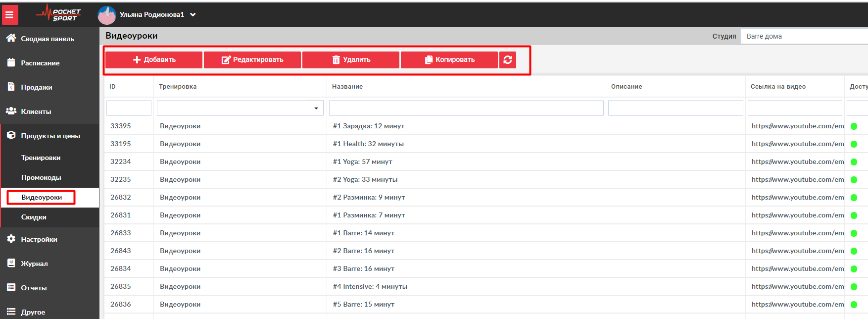
Task: Click the red hamburger menu icon
Action: tap(9, 15)
